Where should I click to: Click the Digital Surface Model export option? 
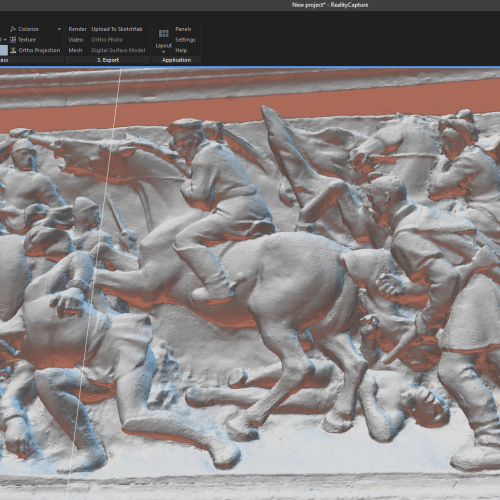[118, 50]
